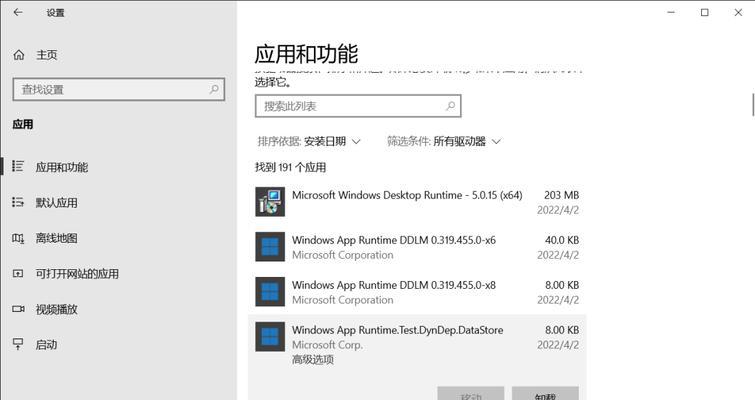Focus the 搜索此列表 search field

point(358,106)
